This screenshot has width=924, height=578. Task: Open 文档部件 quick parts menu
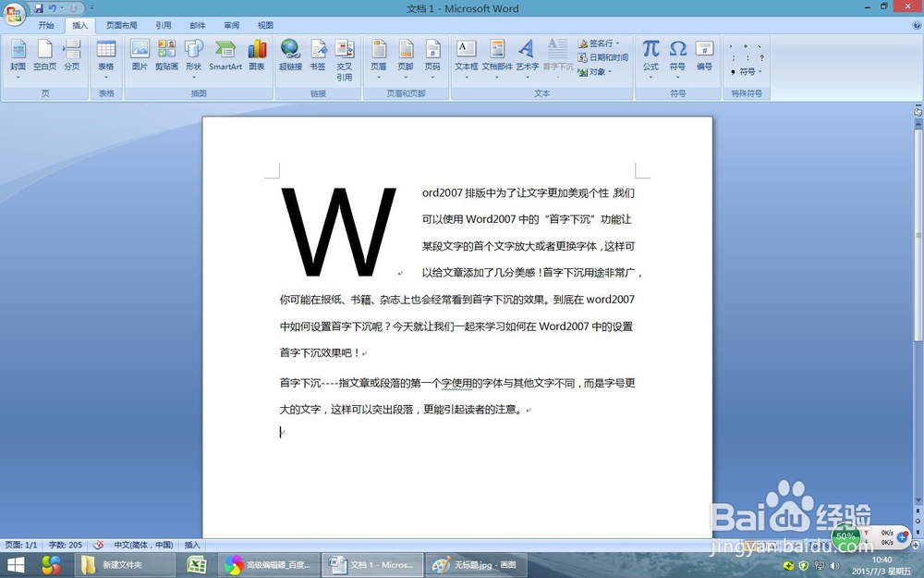pyautogui.click(x=497, y=59)
